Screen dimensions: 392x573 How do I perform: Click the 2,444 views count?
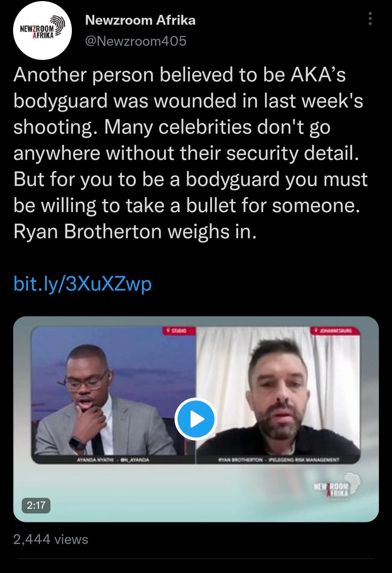coord(51,539)
